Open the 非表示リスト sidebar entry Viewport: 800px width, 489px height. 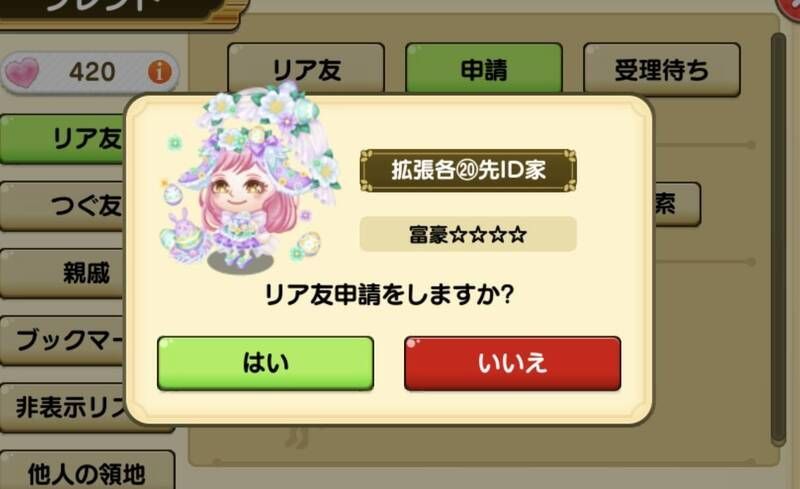[x=64, y=407]
